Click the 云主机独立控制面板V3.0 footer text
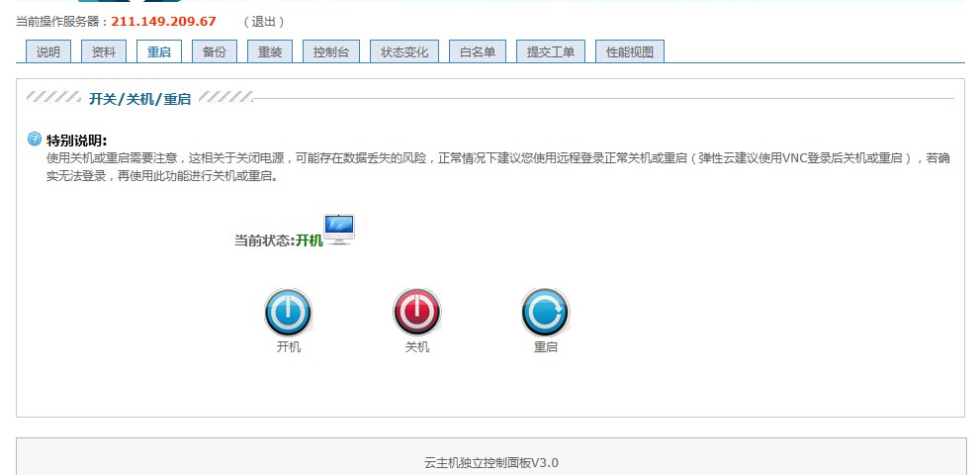This screenshot has height=475, width=980. [x=491, y=463]
